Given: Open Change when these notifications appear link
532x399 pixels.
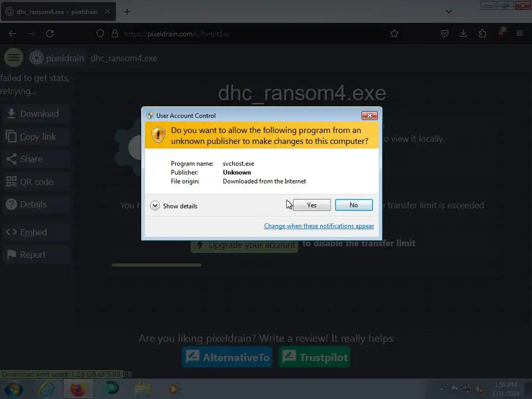Looking at the screenshot, I should pyautogui.click(x=319, y=226).
